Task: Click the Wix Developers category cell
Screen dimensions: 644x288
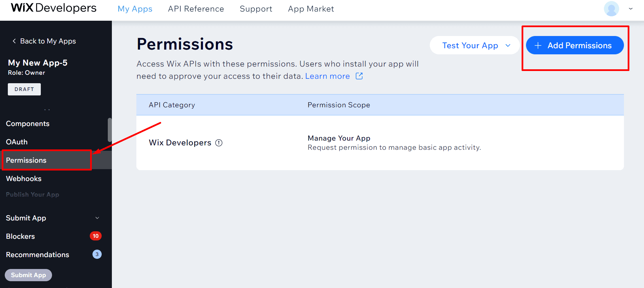Action: (180, 143)
